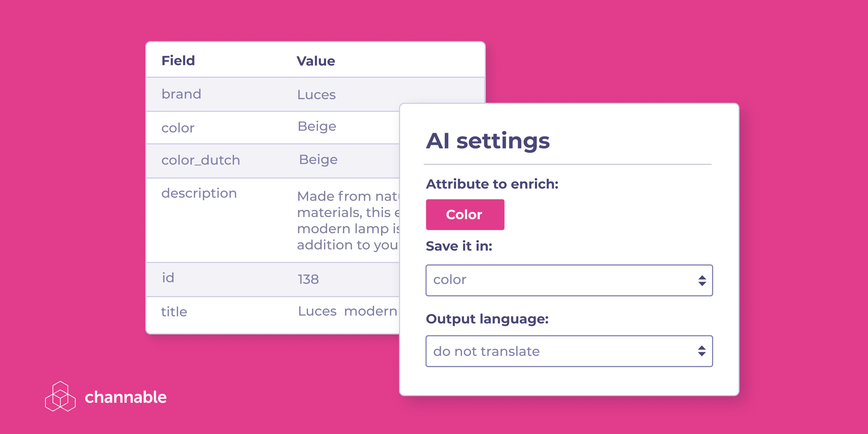Select the title field name
Viewport: 868px width, 434px height.
tap(174, 312)
